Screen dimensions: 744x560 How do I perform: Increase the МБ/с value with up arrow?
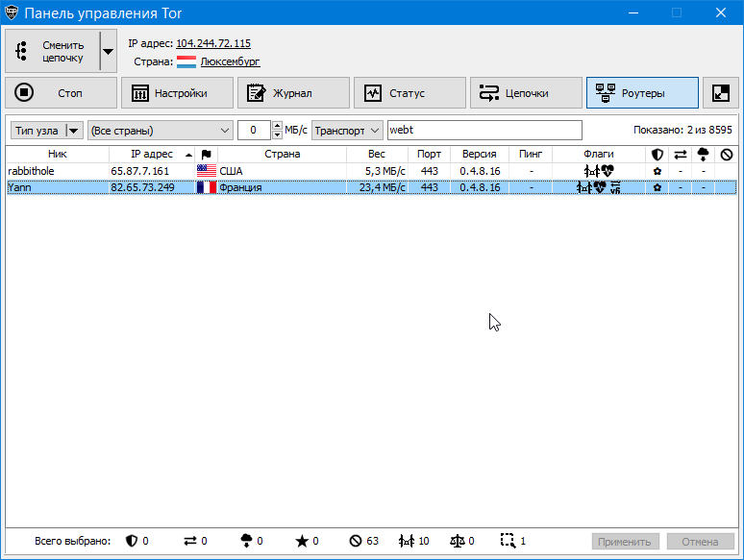pos(278,126)
